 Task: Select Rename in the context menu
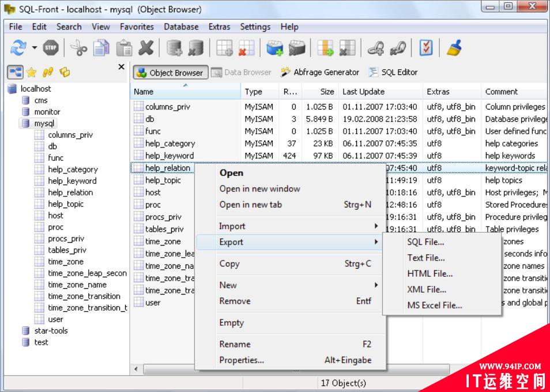291,344
